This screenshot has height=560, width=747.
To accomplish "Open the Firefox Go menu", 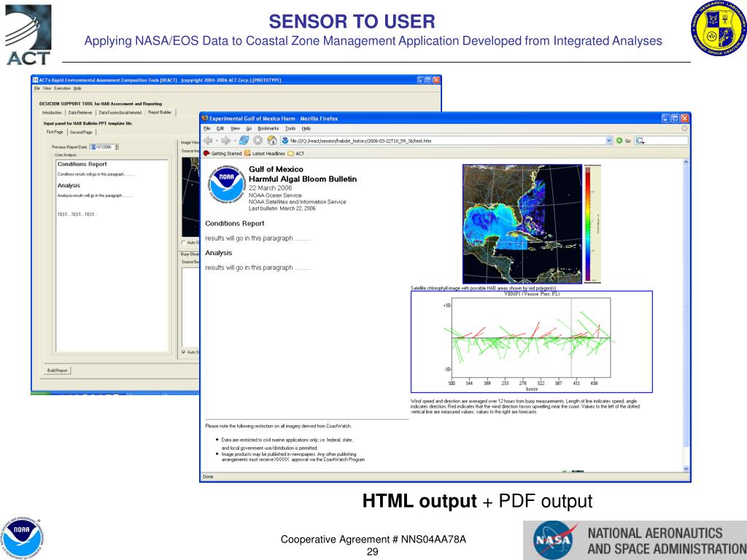I will (x=249, y=128).
